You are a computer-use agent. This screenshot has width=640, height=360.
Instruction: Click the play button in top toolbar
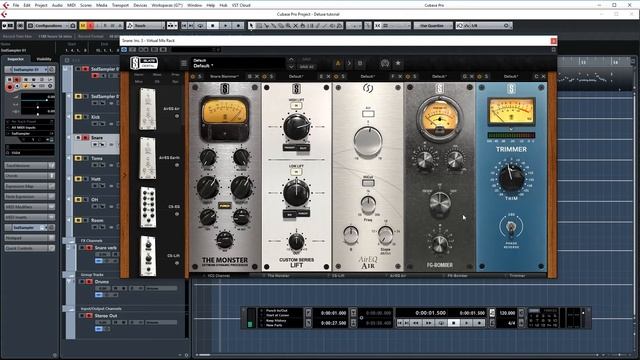click(x=225, y=25)
